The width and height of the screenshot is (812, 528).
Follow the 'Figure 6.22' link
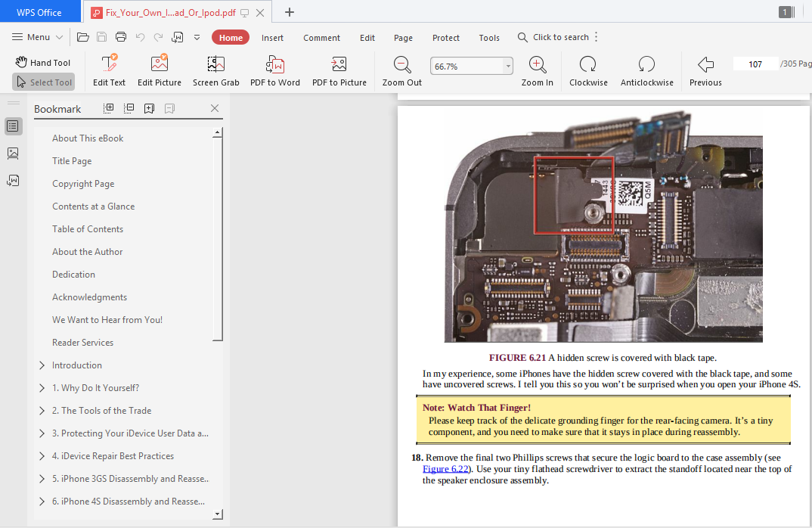[x=445, y=469]
